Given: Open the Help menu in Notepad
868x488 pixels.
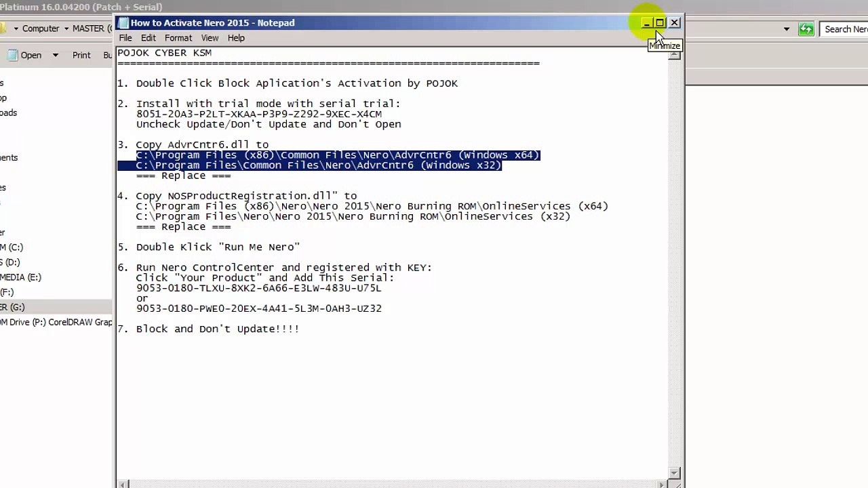Looking at the screenshot, I should (236, 38).
